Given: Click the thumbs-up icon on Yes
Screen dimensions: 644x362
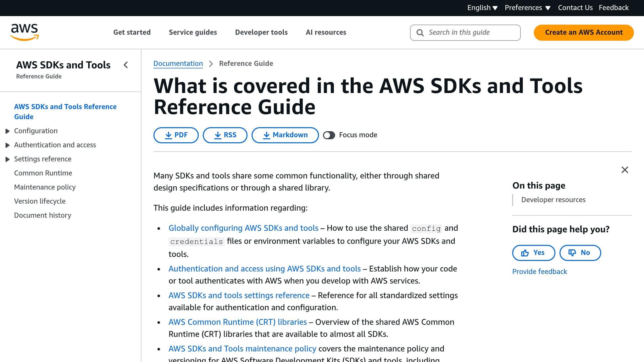Looking at the screenshot, I should tap(525, 253).
